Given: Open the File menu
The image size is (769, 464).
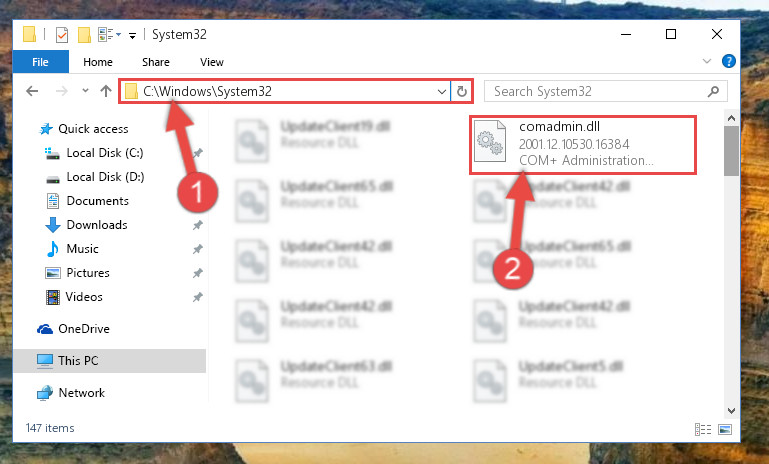Looking at the screenshot, I should coord(40,62).
